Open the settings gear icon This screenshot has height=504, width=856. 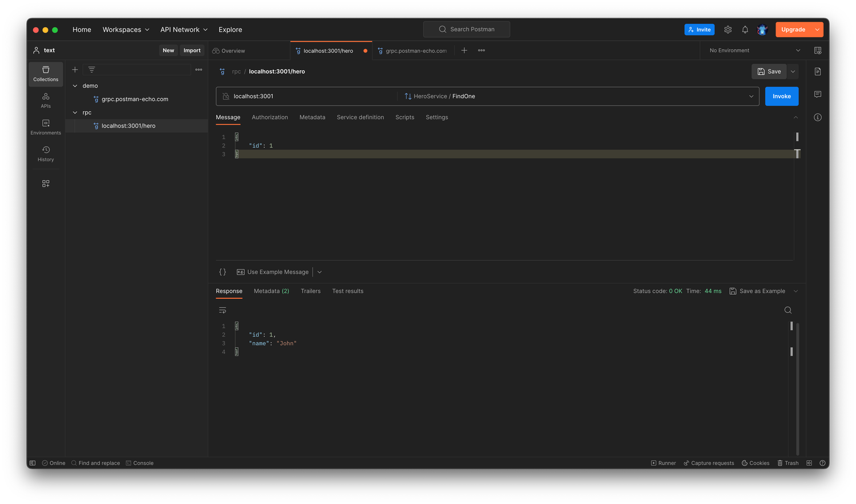728,30
